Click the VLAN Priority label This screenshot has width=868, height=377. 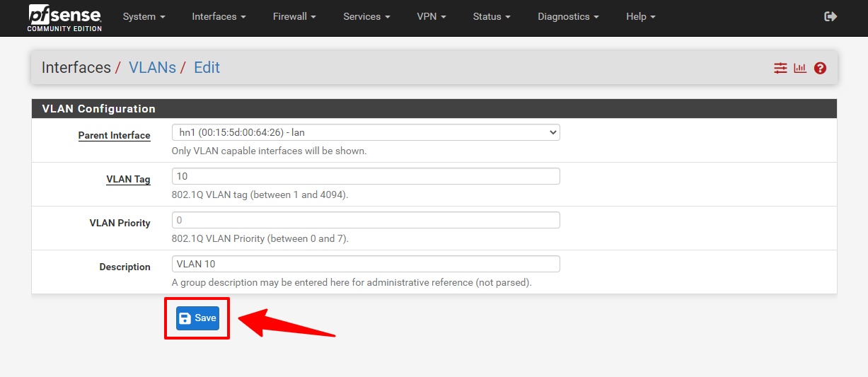point(120,223)
